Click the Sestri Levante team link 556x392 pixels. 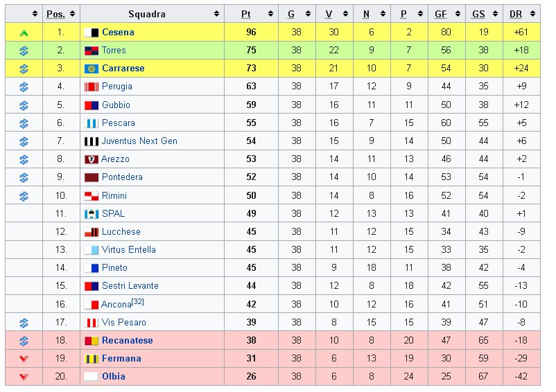[x=130, y=286]
